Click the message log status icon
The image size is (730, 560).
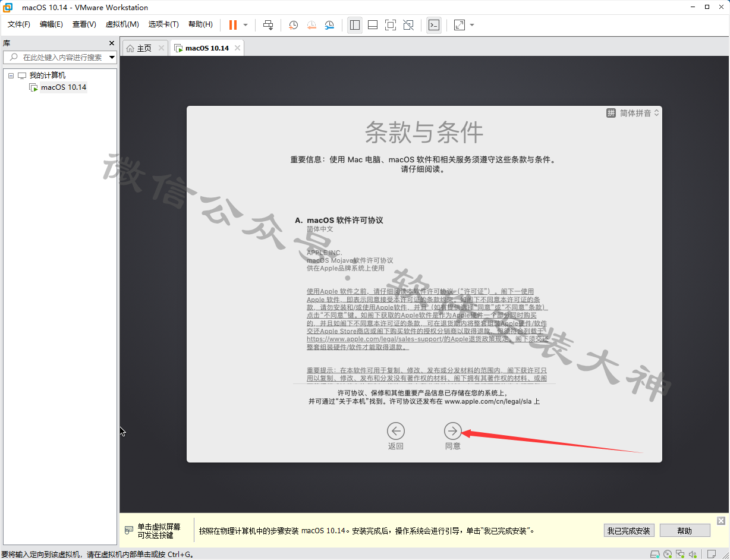pos(711,554)
